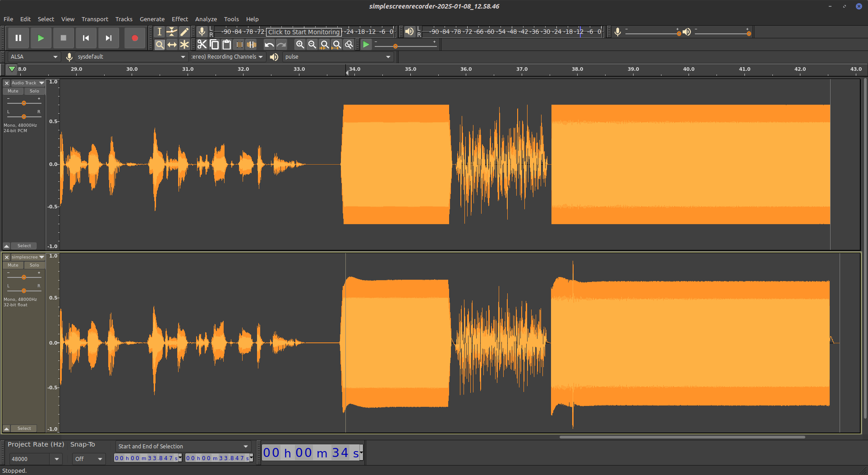868x475 pixels.
Task: Stop playback
Action: [x=64, y=38]
